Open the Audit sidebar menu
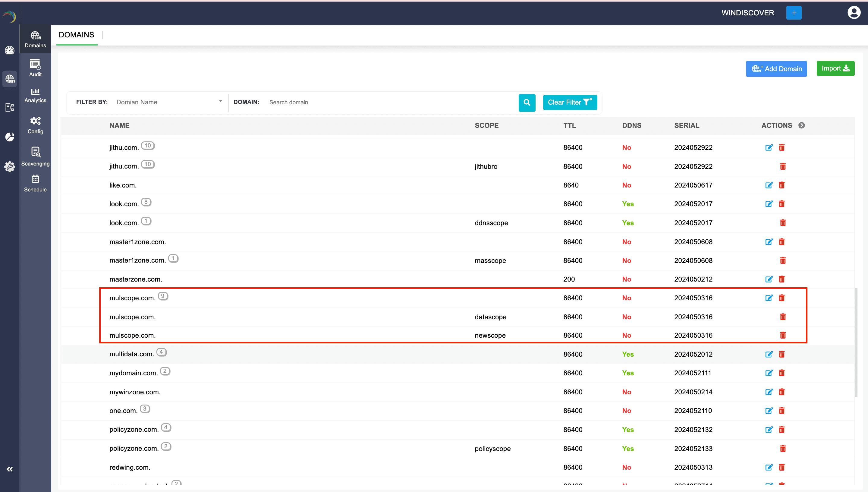The height and width of the screenshot is (492, 868). click(35, 68)
